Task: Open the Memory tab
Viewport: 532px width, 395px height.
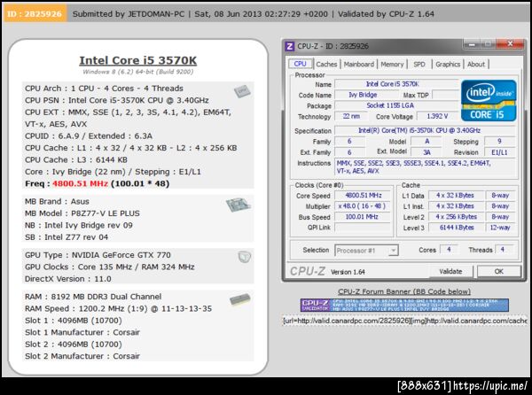Action: pos(392,64)
